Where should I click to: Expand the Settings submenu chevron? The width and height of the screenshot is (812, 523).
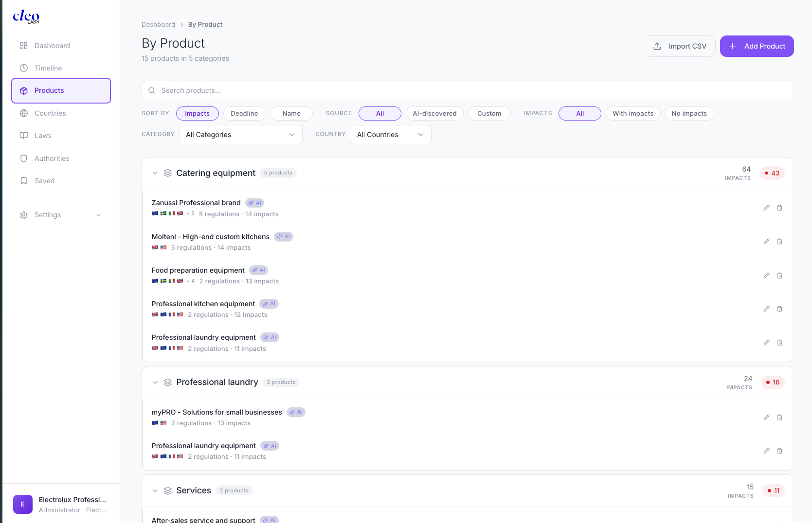coord(99,215)
